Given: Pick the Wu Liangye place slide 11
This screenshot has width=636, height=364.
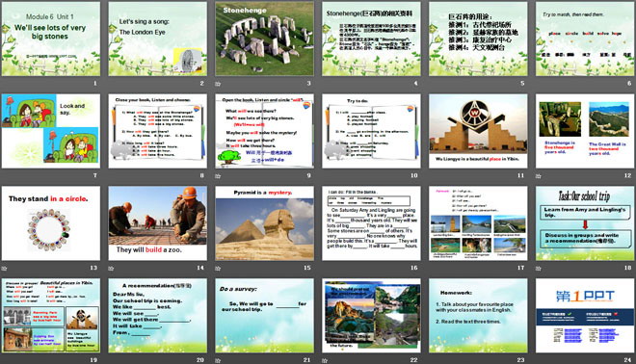Looking at the screenshot, I should coord(478,131).
